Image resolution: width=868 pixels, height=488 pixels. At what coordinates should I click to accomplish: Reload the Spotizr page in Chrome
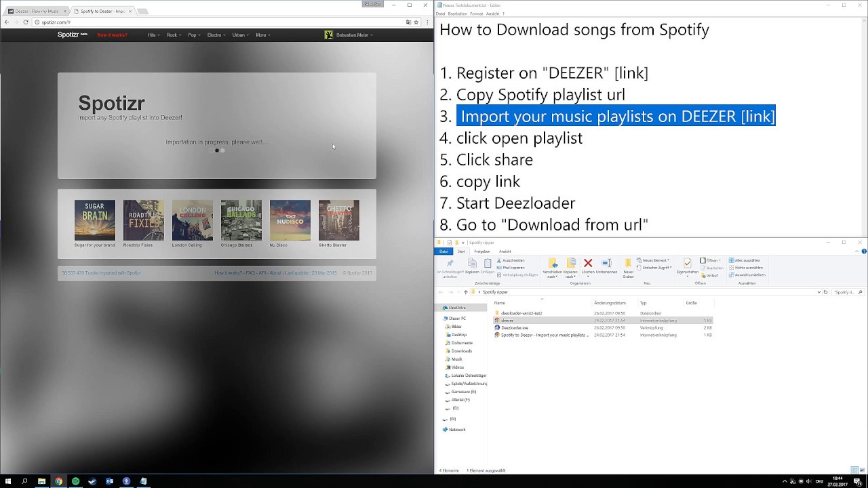pos(26,22)
